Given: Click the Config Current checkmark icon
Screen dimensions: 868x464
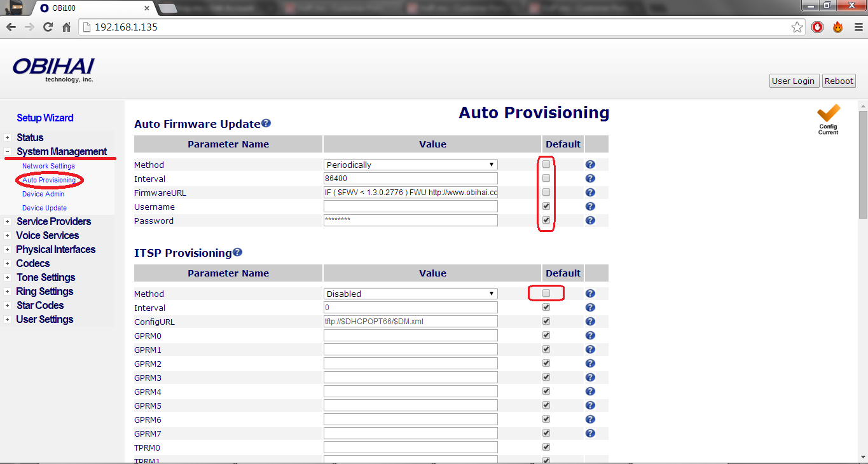Looking at the screenshot, I should [x=828, y=118].
